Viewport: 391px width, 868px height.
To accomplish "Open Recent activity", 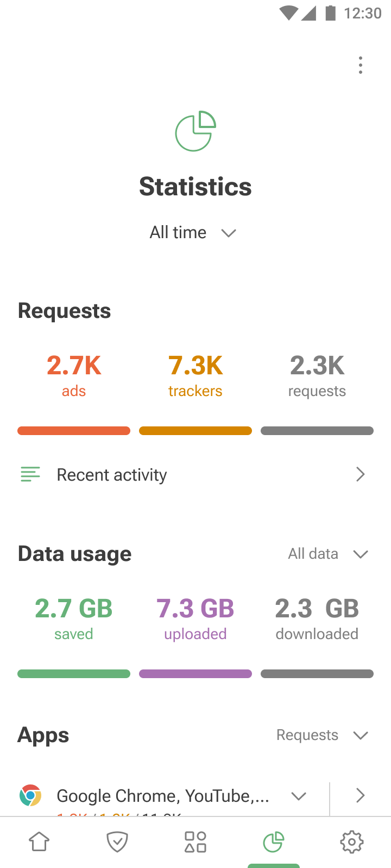I will point(195,475).
